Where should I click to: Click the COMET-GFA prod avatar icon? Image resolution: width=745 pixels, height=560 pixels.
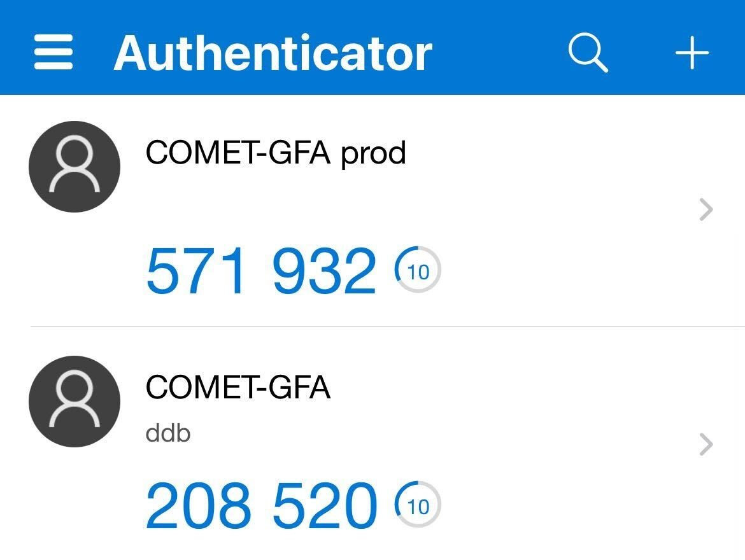(74, 165)
